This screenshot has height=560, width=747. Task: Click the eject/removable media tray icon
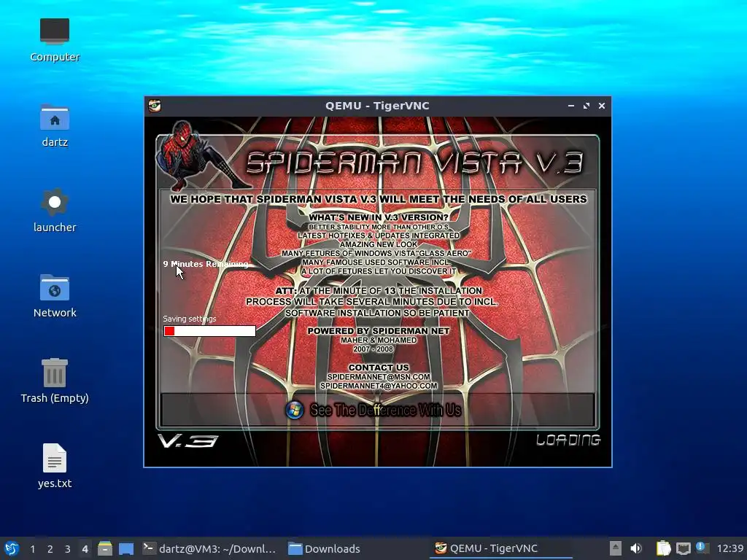click(616, 548)
